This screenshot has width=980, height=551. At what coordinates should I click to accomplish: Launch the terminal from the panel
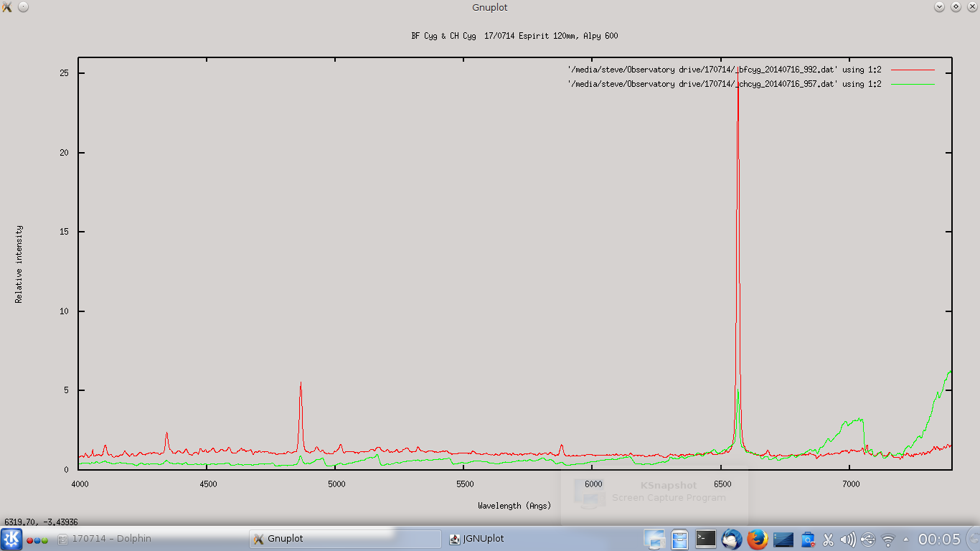[706, 539]
